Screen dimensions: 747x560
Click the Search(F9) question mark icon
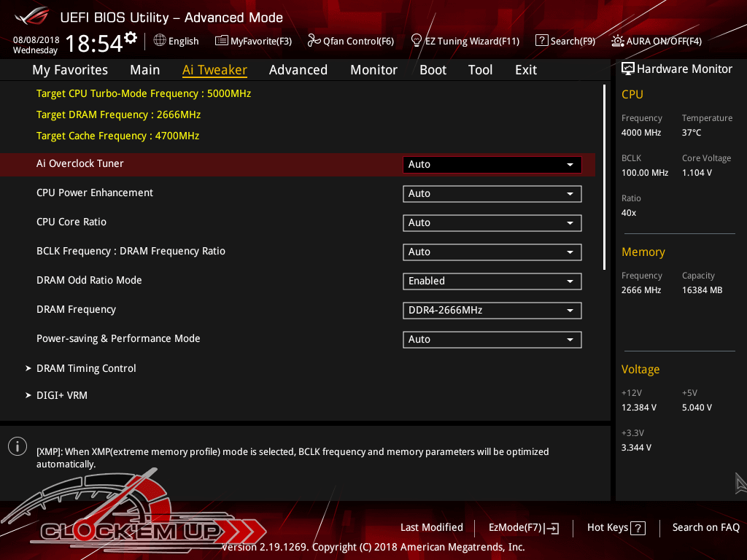pos(541,41)
